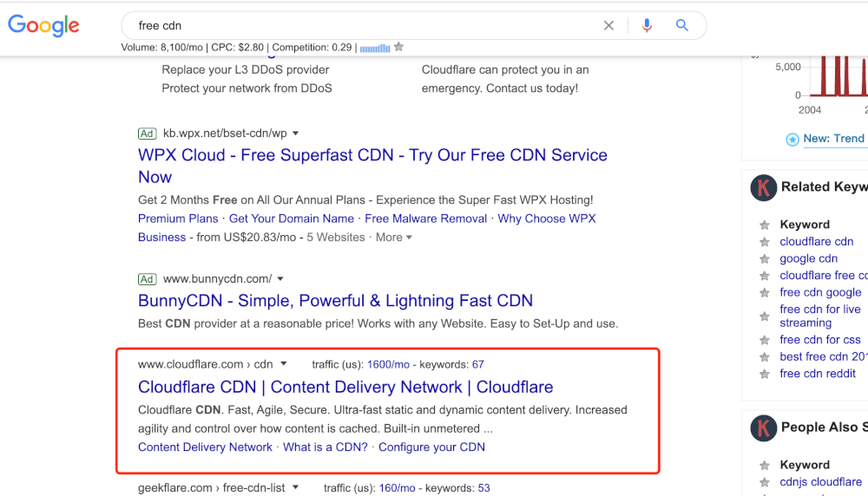
Task: Open 'cloudflare cdn' related keyword link
Action: [817, 242]
